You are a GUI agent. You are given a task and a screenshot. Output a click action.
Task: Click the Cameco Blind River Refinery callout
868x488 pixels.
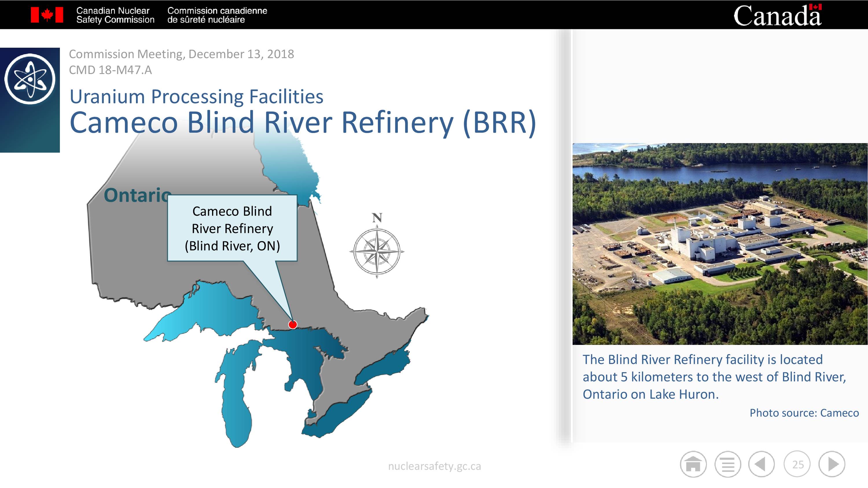(232, 228)
